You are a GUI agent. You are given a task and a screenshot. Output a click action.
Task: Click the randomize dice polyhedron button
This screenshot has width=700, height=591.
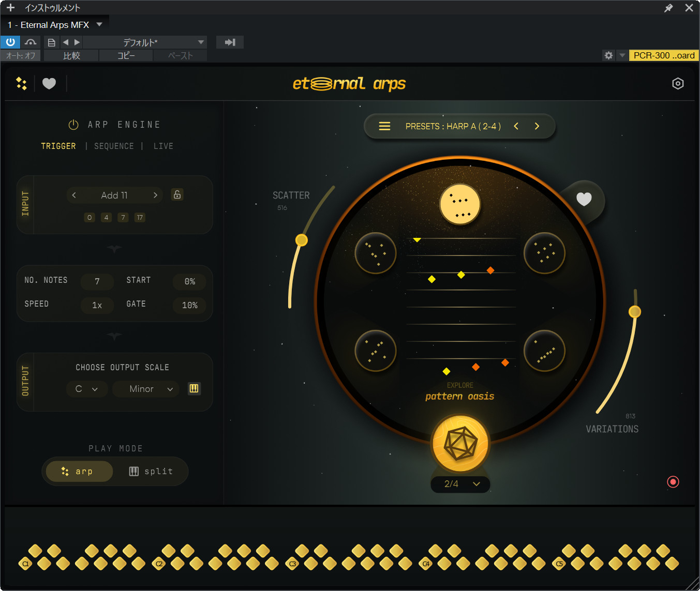coord(460,444)
